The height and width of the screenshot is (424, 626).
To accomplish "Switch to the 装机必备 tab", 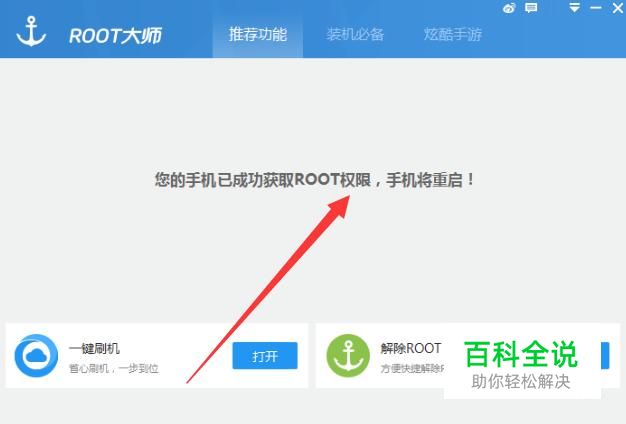I will click(x=355, y=35).
